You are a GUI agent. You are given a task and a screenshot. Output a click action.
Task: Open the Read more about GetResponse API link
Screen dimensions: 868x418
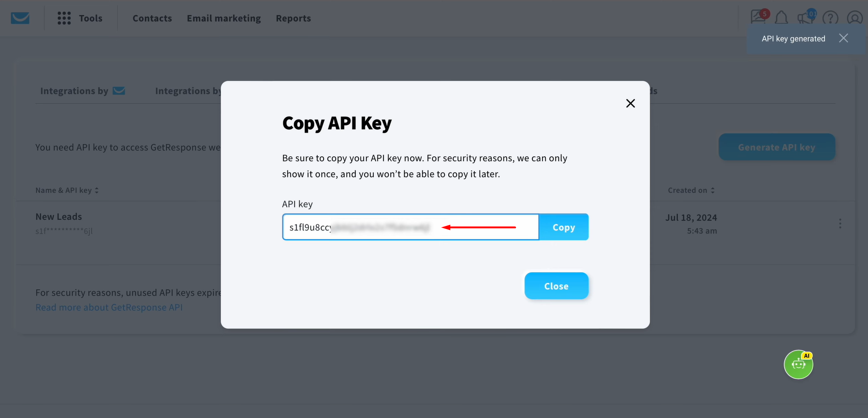(109, 307)
